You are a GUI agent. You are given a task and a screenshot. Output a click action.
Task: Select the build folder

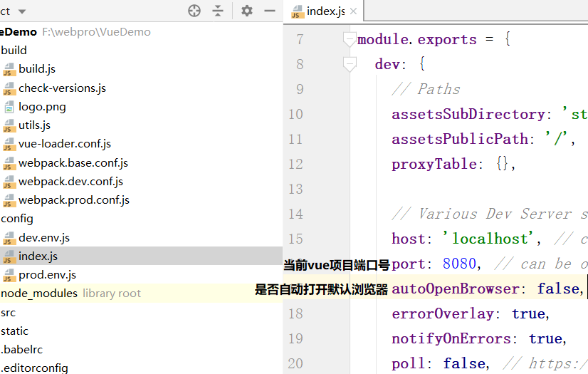click(x=14, y=51)
